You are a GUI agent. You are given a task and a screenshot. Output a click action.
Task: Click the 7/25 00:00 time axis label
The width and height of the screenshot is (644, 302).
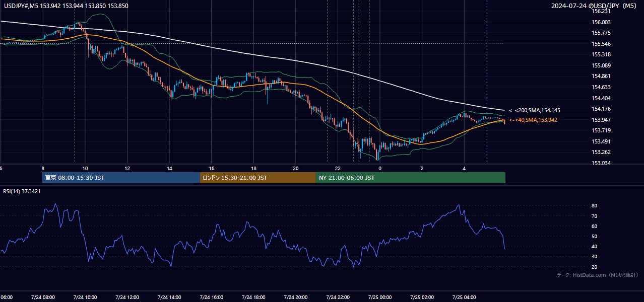(380, 297)
